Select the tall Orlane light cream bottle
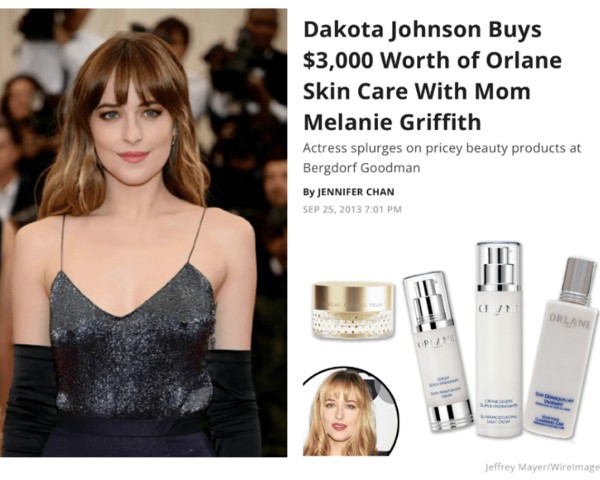 (x=499, y=339)
